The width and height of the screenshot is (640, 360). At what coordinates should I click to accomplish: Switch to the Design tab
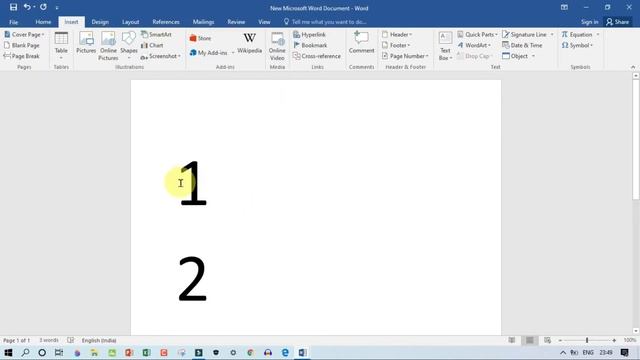click(x=100, y=22)
